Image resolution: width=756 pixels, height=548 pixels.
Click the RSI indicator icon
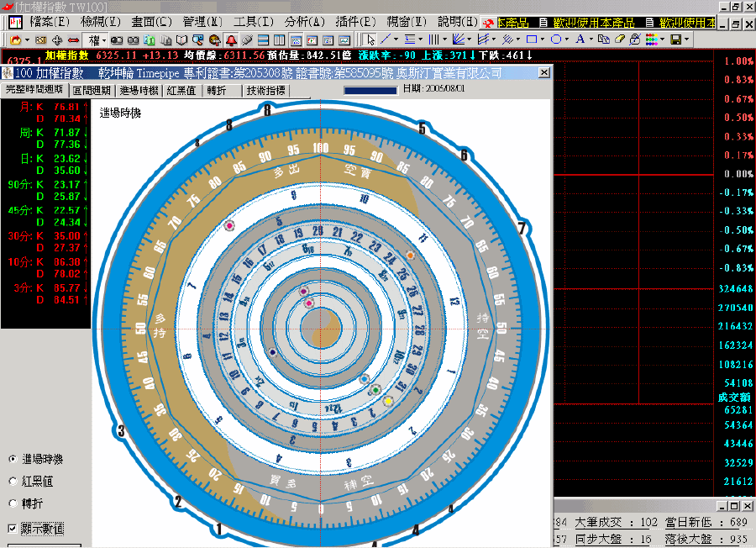[x=40, y=40]
